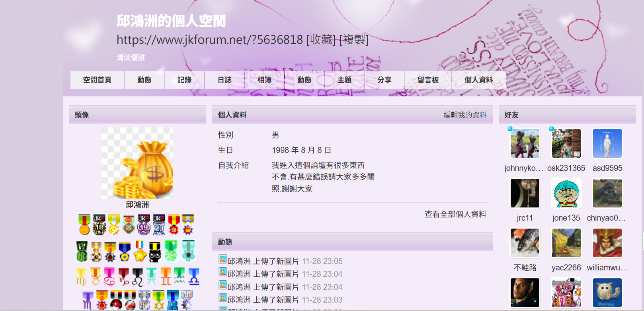Select the yellow Star of David medal
The width and height of the screenshot is (644, 311).
[159, 300]
